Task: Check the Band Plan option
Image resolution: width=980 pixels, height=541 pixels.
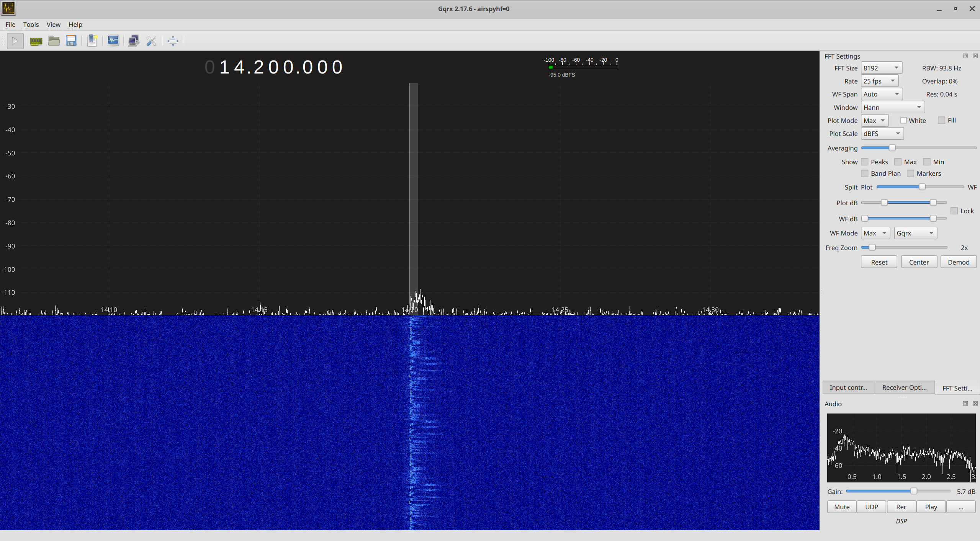Action: point(865,173)
